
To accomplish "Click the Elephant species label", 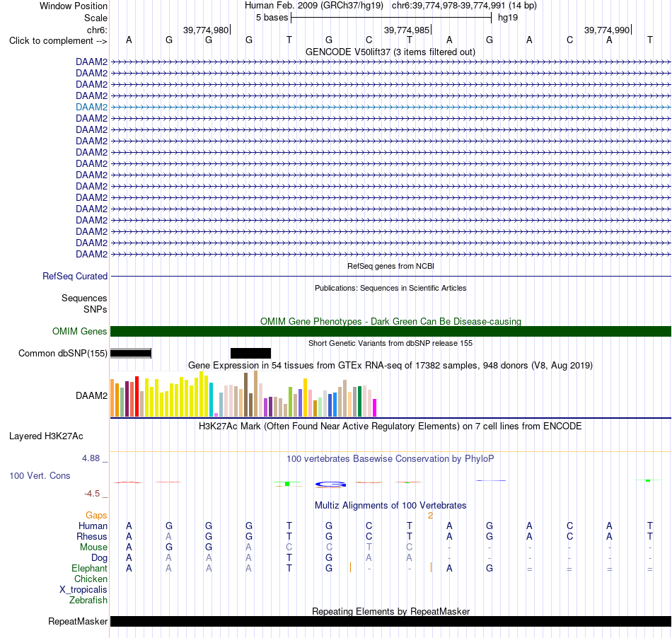I will (90, 569).
